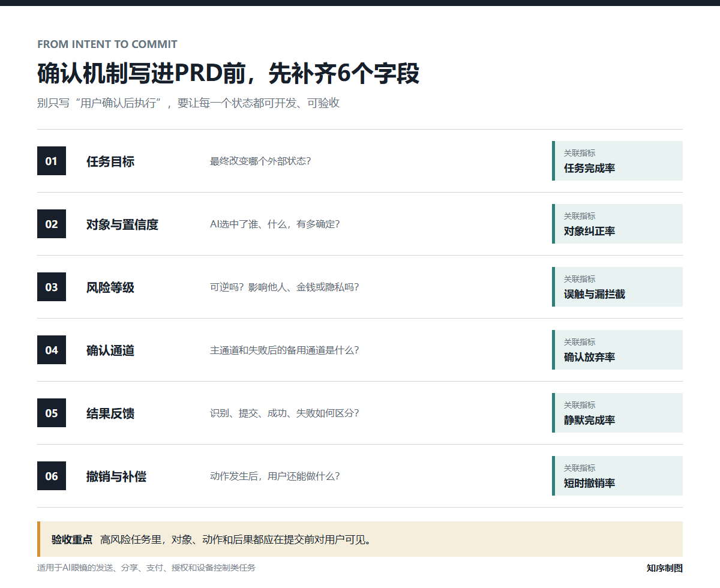Click the metric card 确认放弃率
Image resolution: width=720 pixels, height=588 pixels.
617,350
